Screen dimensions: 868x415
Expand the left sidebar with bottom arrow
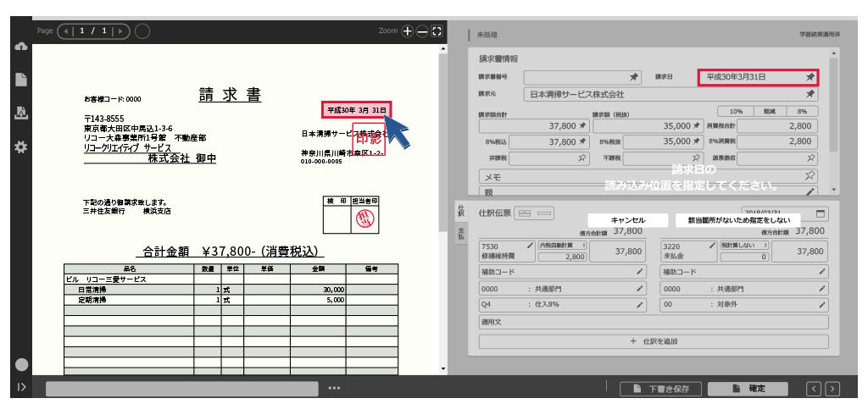[21, 388]
